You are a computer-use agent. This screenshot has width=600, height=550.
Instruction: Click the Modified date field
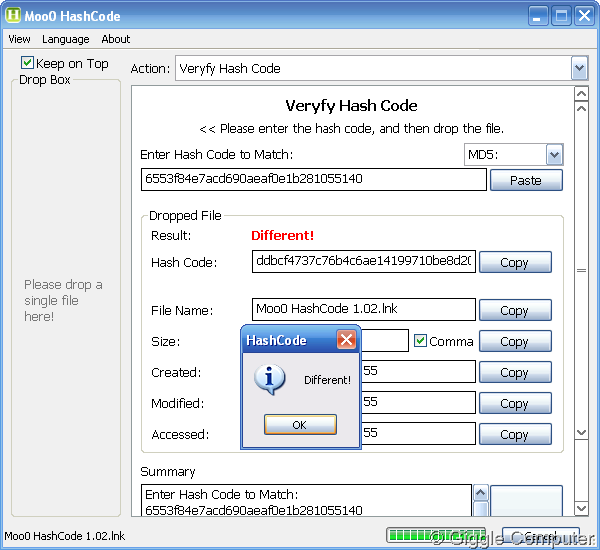pyautogui.click(x=419, y=402)
